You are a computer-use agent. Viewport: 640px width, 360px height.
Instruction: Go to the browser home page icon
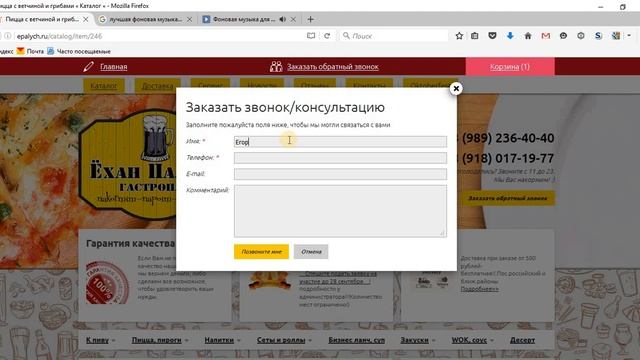[x=528, y=36]
